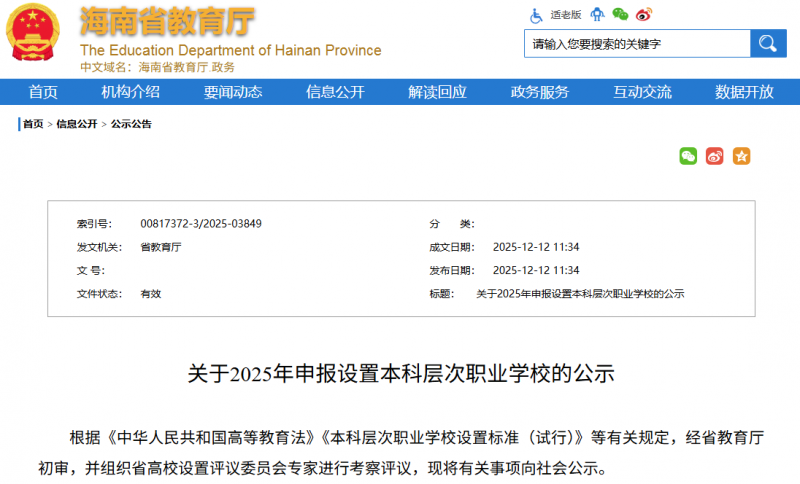Open the 数据开放 menu item
800x484 pixels.
click(744, 92)
